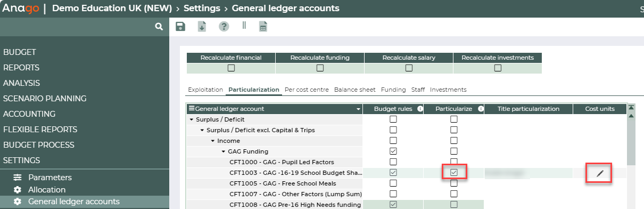Tick the Recalculate financial checkbox
The image size is (644, 209).
tap(231, 68)
